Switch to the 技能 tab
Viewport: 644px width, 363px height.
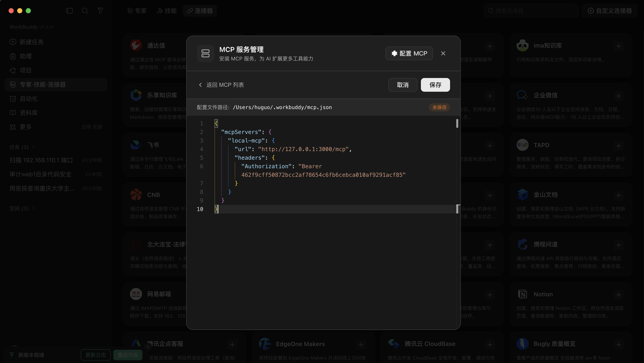(x=167, y=11)
